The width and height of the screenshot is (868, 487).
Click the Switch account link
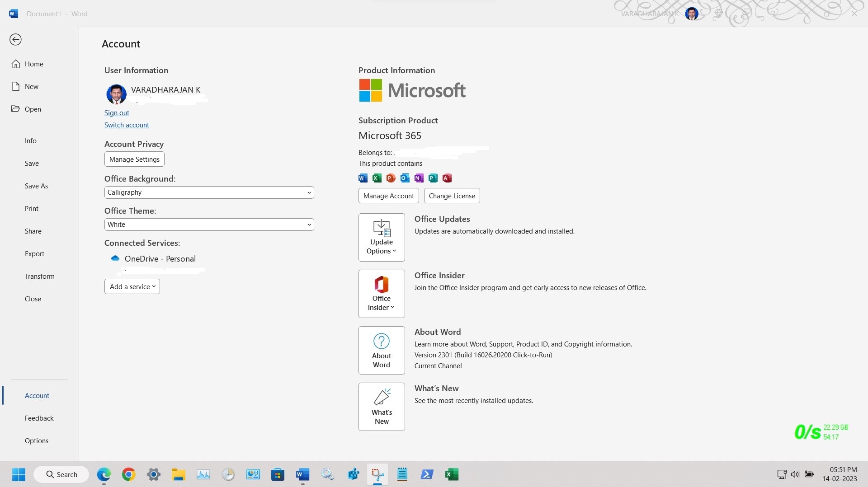127,125
